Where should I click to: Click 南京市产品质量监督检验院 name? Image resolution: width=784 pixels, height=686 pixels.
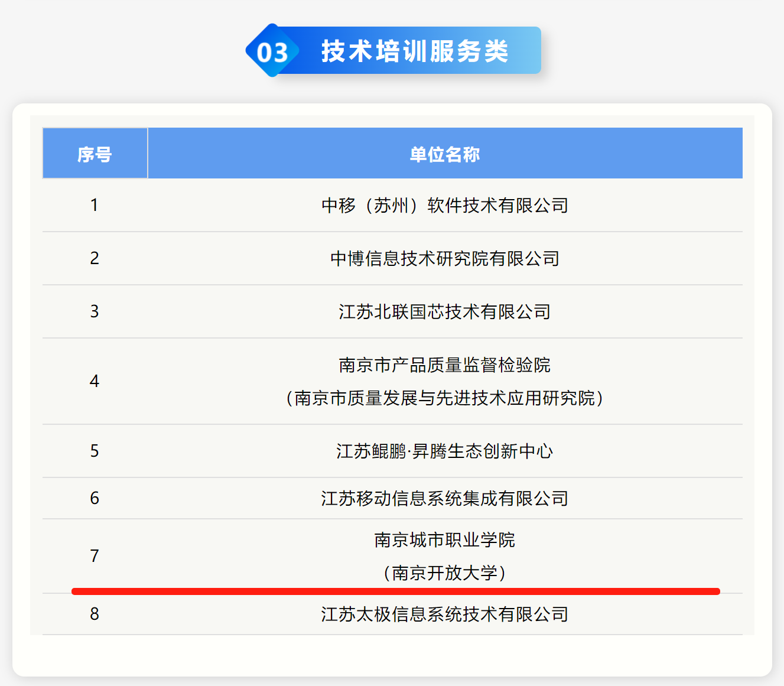(x=444, y=365)
